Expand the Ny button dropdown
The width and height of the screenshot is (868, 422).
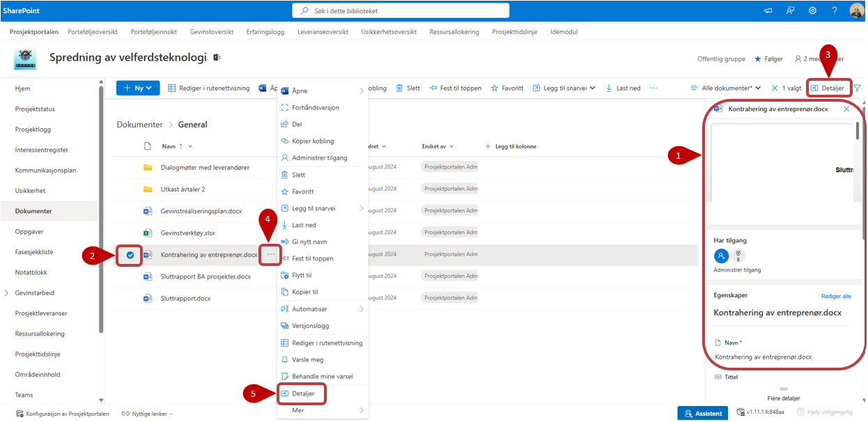[x=138, y=88]
